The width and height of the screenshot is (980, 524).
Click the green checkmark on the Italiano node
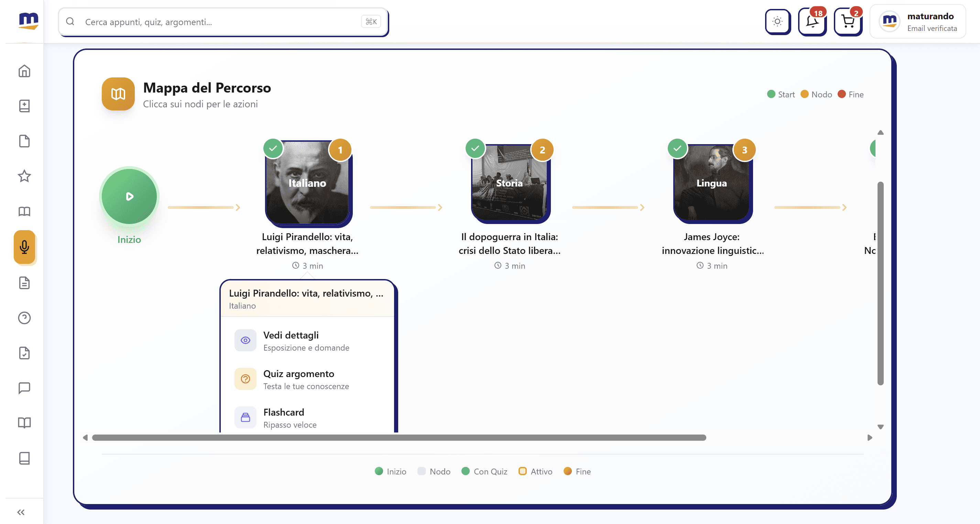pos(273,148)
